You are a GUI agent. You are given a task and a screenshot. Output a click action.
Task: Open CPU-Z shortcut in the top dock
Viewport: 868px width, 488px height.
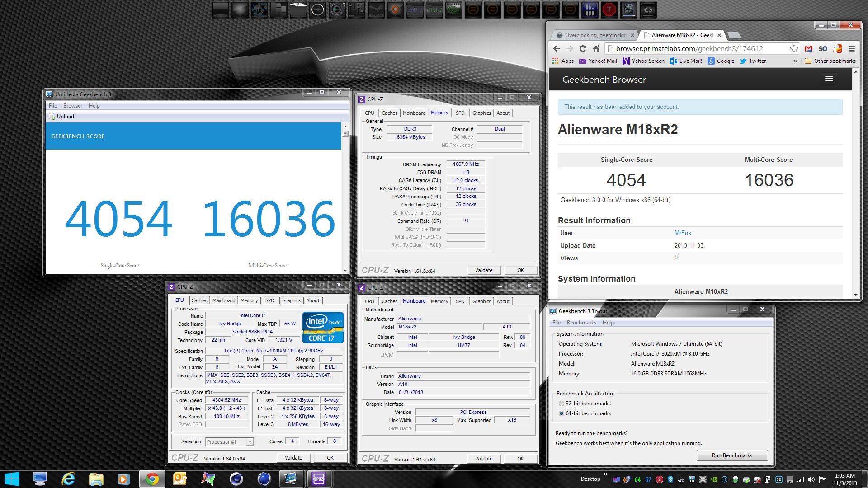pyautogui.click(x=415, y=9)
